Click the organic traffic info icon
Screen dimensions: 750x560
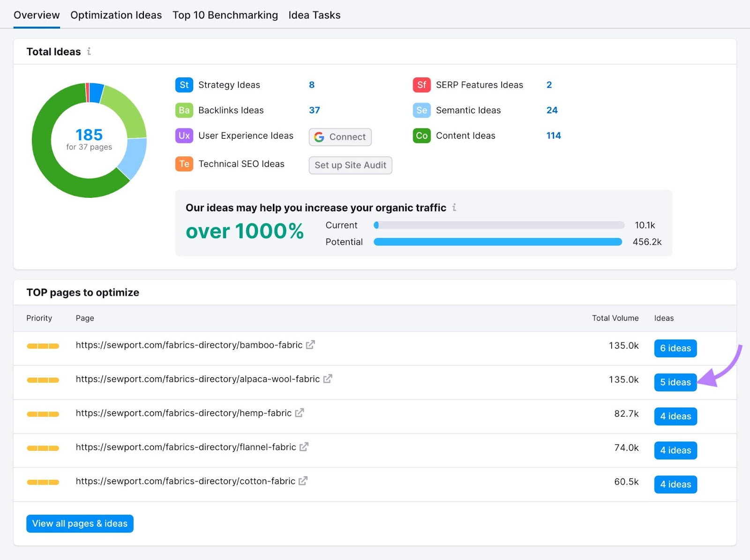pos(454,207)
